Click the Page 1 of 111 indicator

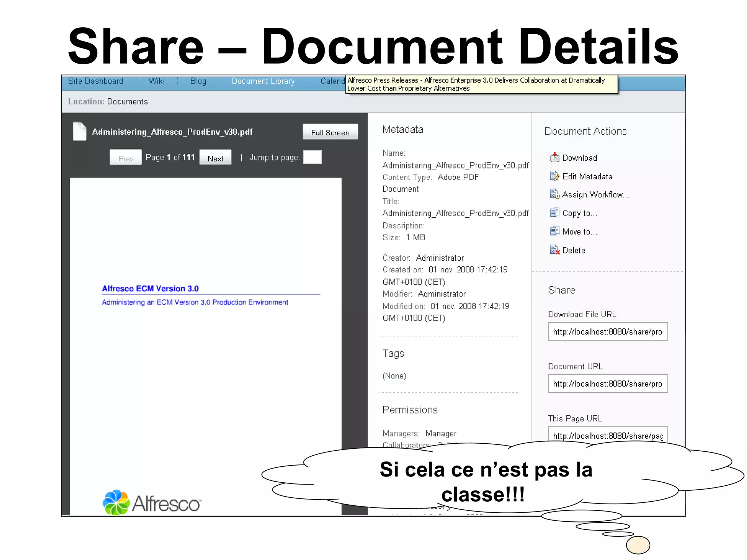pyautogui.click(x=170, y=157)
